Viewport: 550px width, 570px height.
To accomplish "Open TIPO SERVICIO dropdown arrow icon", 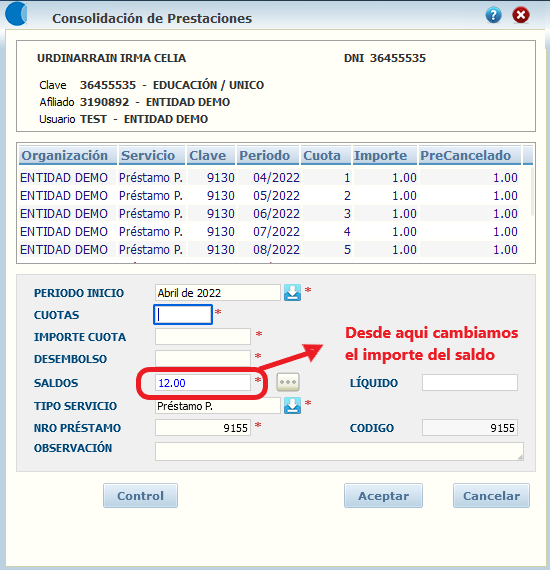I will click(292, 406).
